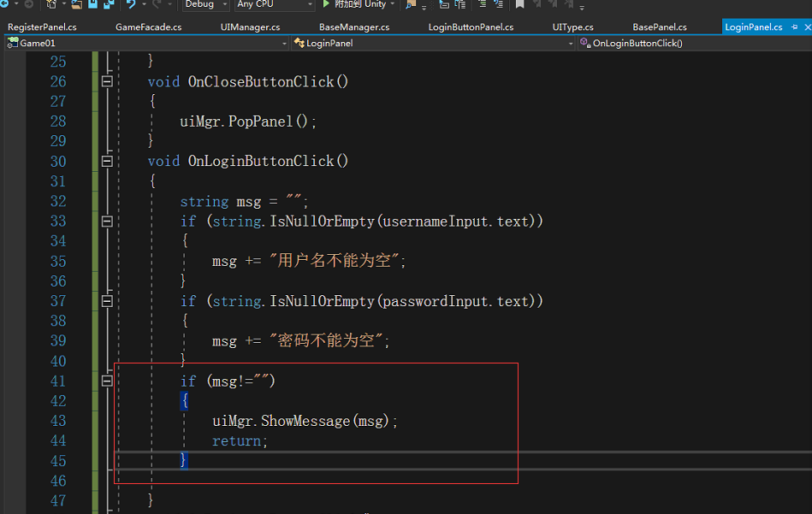Collapse the passwordInput if block at line 37
812x514 pixels.
pos(107,301)
